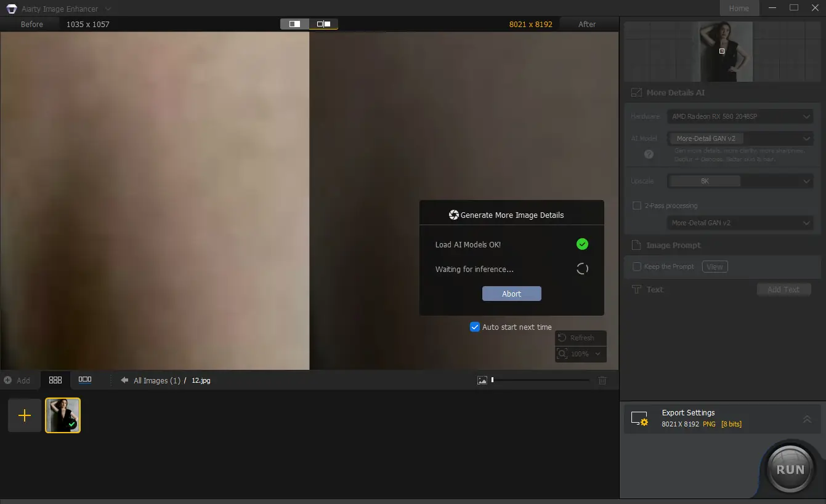Open the 2-Pass model dropdown
Viewport: 826px width, 504px height.
(740, 223)
